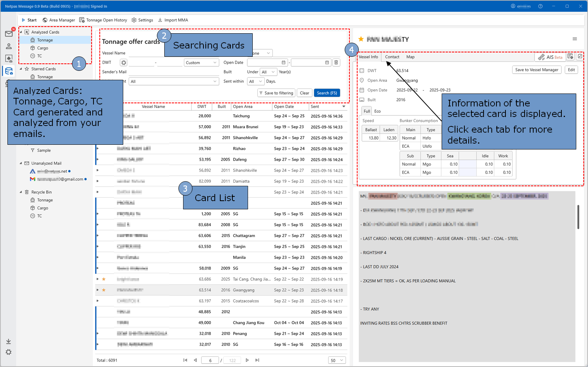
Task: Go to the next page of results
Action: pos(247,360)
